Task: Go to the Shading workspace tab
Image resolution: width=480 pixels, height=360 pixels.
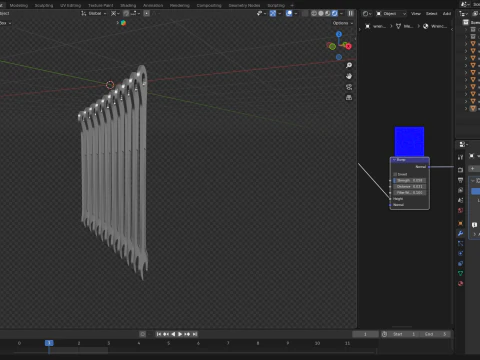Action: 128,5
